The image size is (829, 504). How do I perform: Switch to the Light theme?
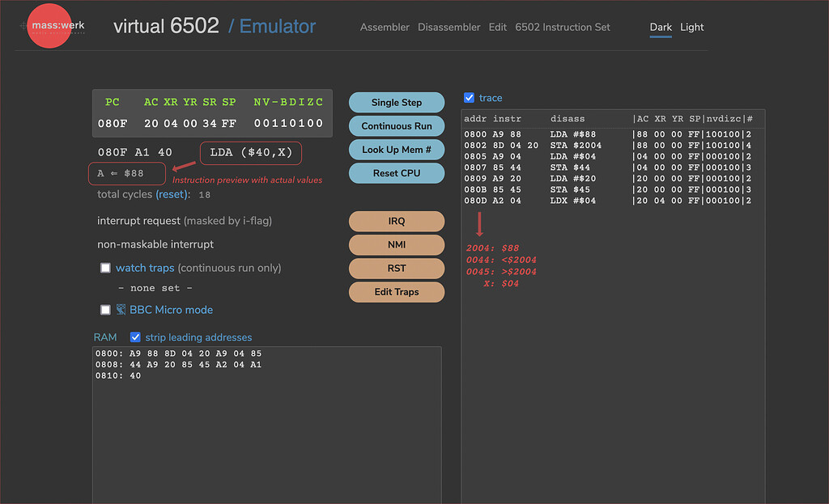pos(692,27)
